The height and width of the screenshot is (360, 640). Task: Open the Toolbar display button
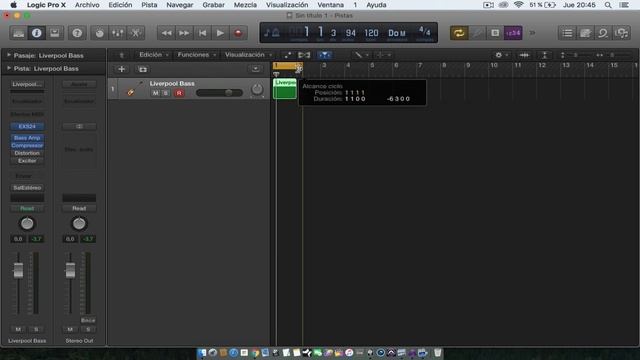tap(54, 33)
